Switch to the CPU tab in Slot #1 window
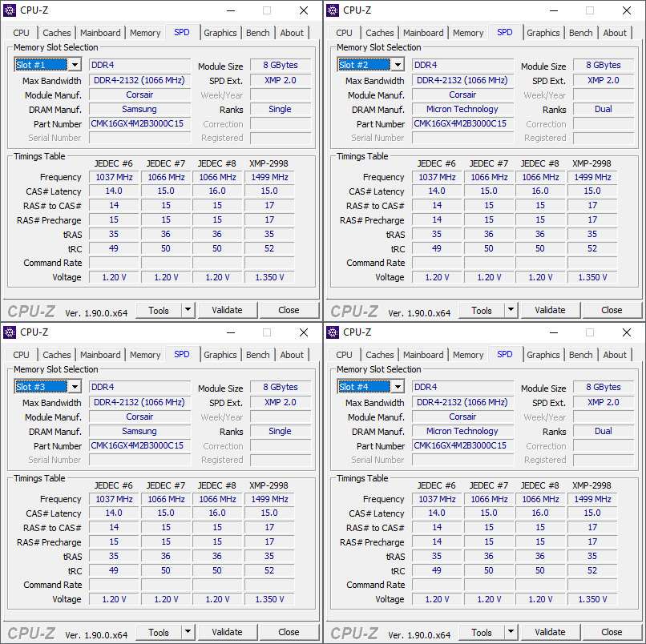Screen dimensions: 646x644 [21, 33]
